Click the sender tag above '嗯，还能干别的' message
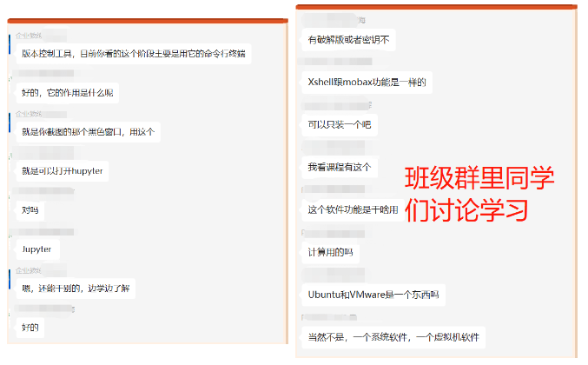Screen dimensions: 588x365 point(29,271)
